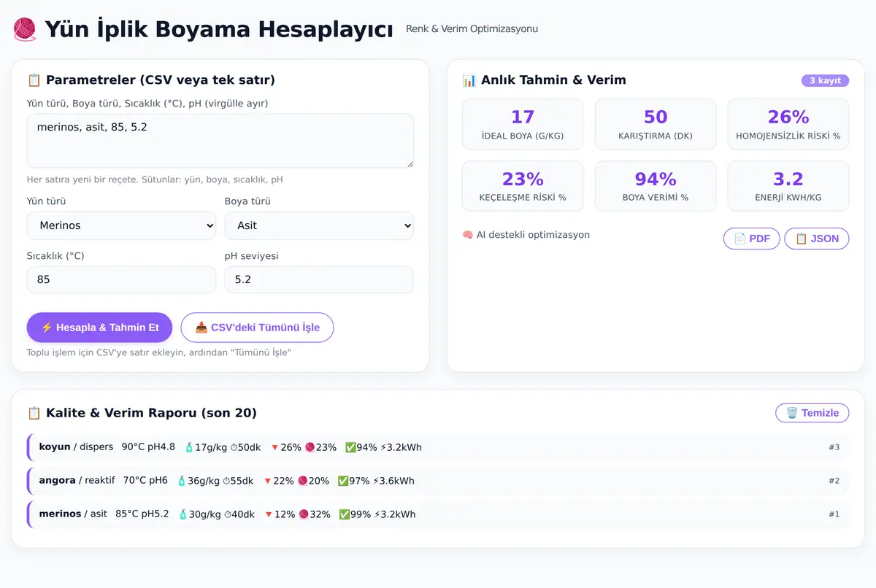Click the '3 kayıt' badge
The image size is (876, 588).
(x=825, y=81)
